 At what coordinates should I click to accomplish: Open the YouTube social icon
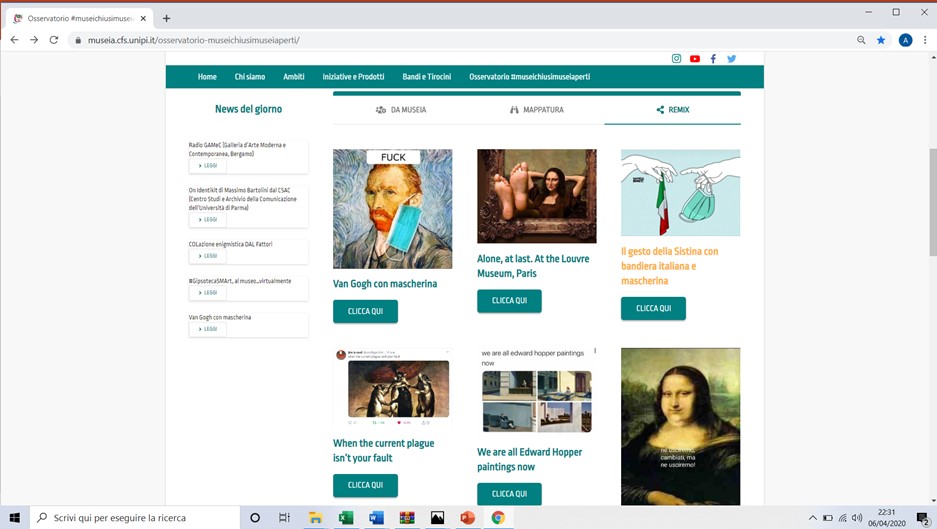click(x=695, y=59)
